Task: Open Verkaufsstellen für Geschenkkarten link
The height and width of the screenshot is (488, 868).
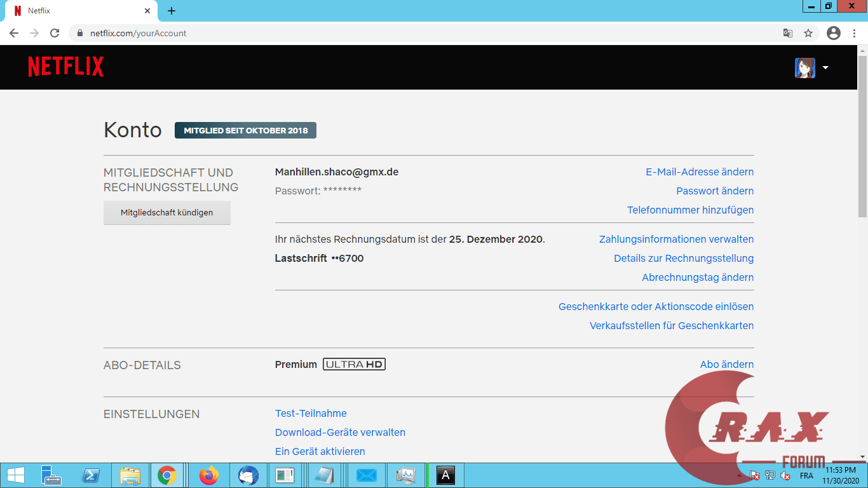Action: click(x=672, y=325)
